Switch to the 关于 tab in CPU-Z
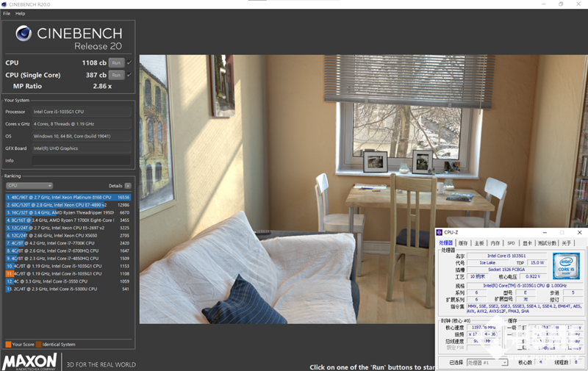 [x=566, y=243]
